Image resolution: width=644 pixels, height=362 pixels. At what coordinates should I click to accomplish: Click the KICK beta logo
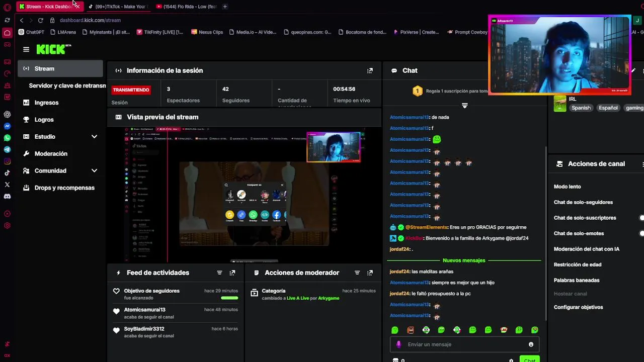click(x=54, y=49)
